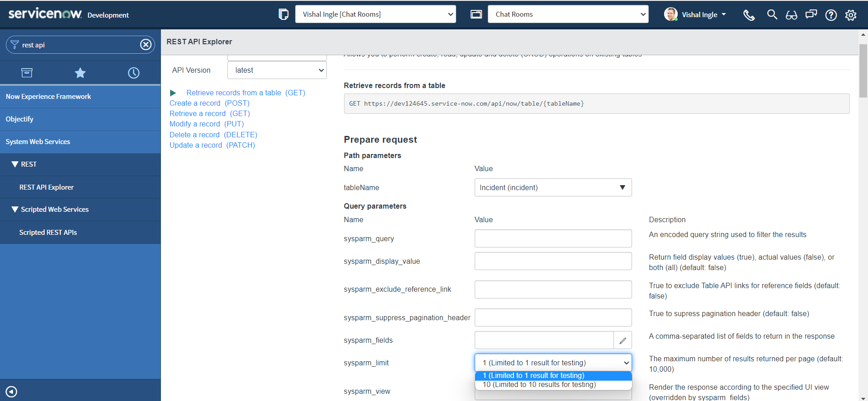Click the Vishal Ingle avatar picture
868x401 pixels.
[670, 14]
